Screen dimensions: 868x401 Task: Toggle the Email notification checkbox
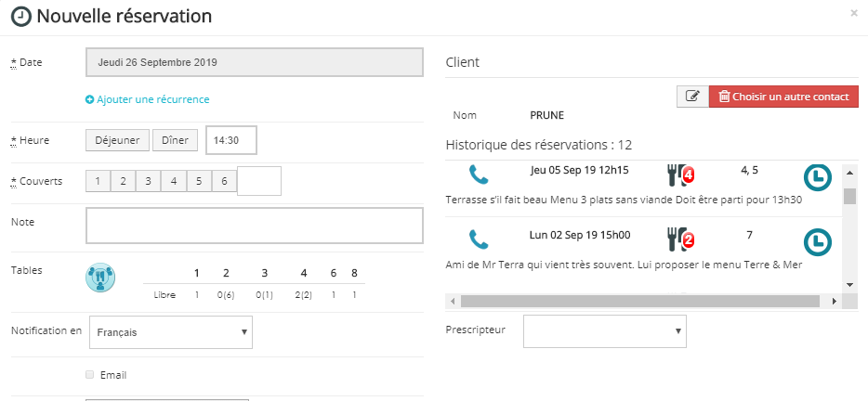(89, 374)
